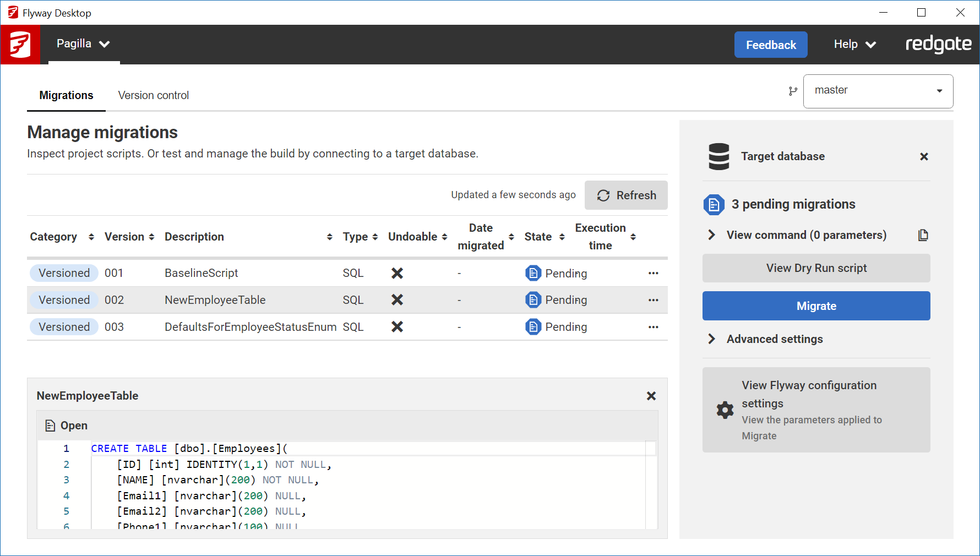Viewport: 980px width, 556px height.
Task: Switch to the Version control tab
Action: click(x=153, y=95)
